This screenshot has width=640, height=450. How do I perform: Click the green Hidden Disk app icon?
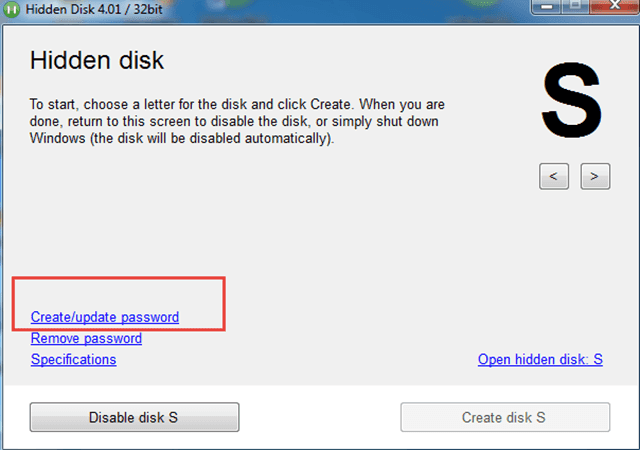pyautogui.click(x=11, y=9)
